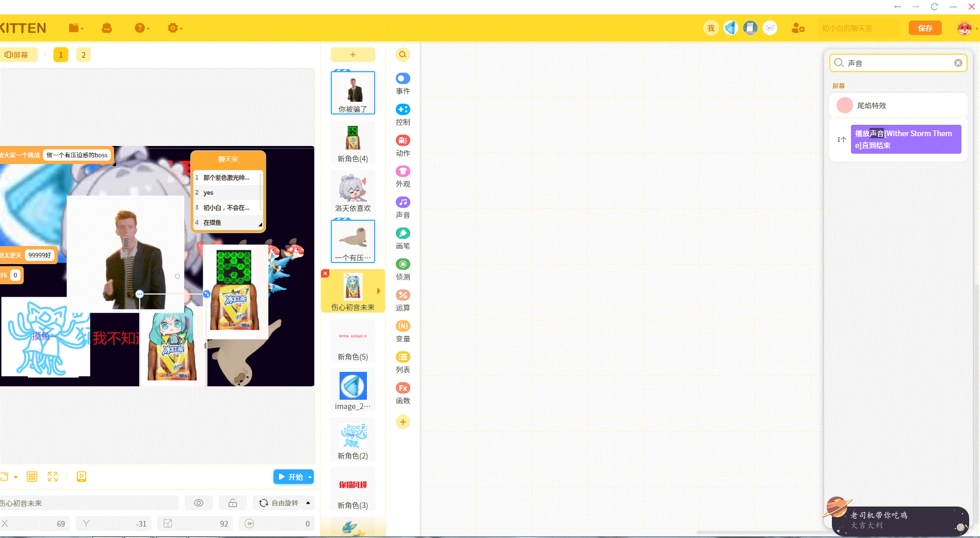Screen dimensions: 980x538
Task: Click the white bear collaborator avatar
Action: point(770,28)
